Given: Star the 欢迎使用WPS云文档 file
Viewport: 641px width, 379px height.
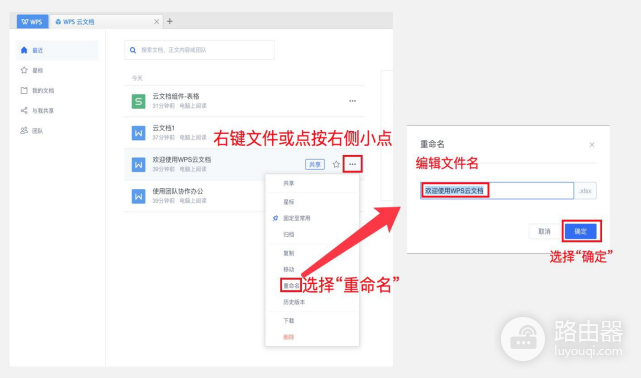Looking at the screenshot, I should click(336, 164).
